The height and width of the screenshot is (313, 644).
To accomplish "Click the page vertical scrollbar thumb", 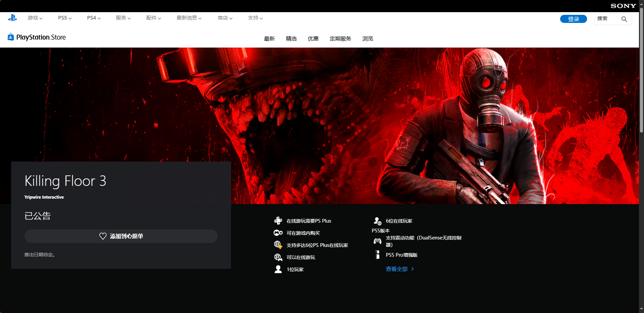I will pos(641,71).
